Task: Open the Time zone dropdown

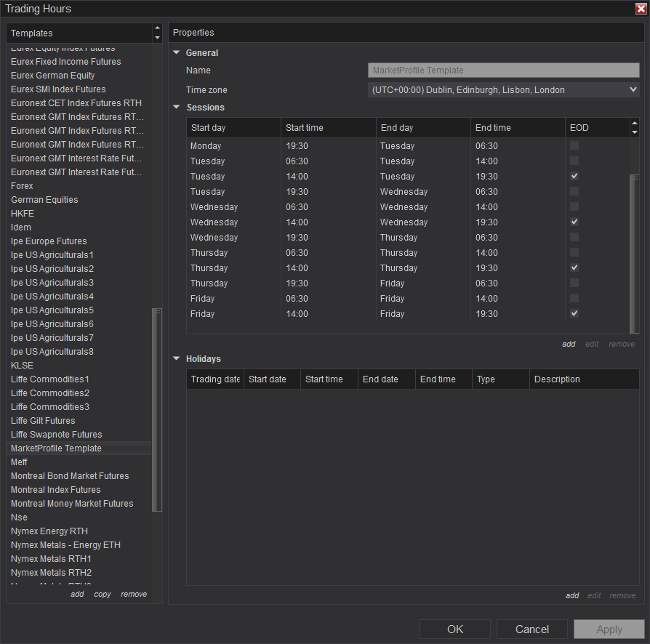Action: 503,90
